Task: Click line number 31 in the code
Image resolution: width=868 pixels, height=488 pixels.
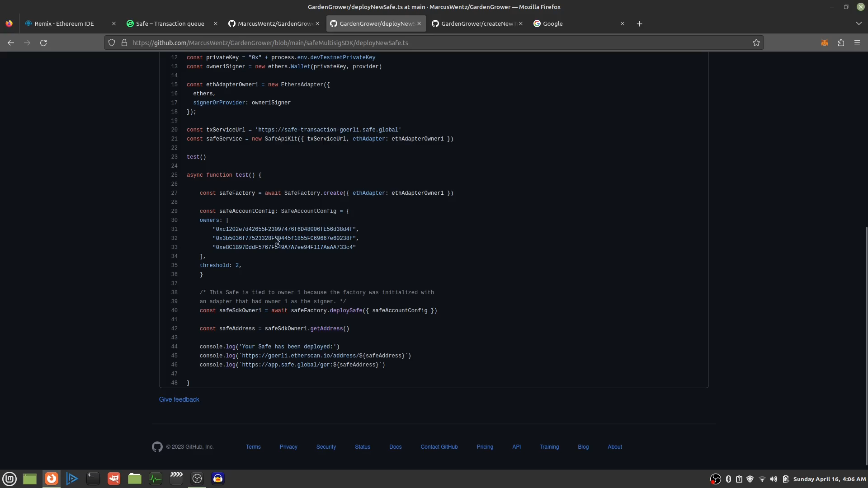Action: (174, 229)
